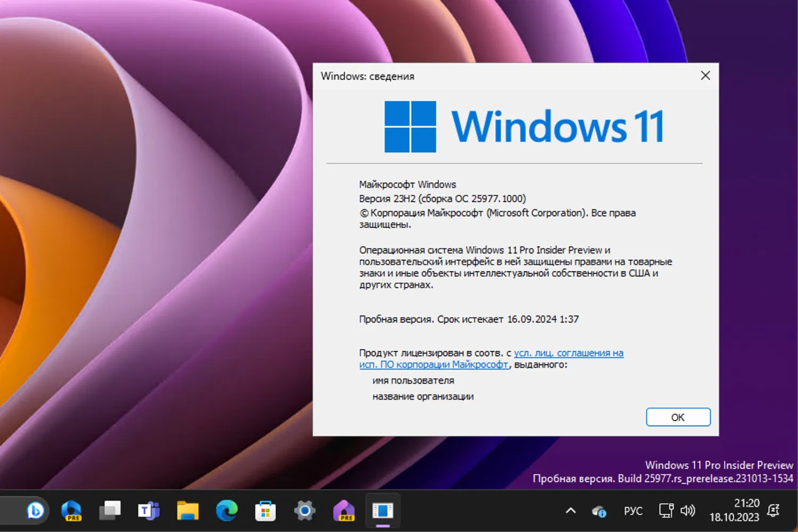Launch the Dev Home preview app
The height and width of the screenshot is (532, 798).
(x=344, y=510)
